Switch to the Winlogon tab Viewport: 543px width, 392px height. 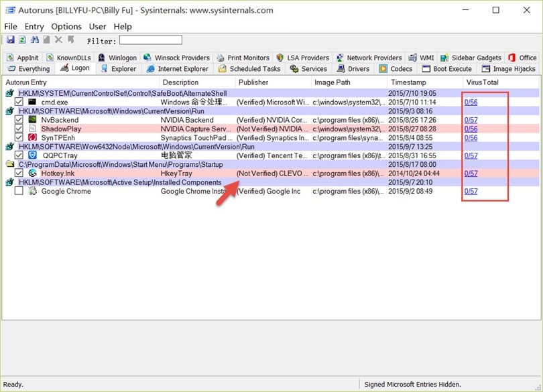pos(117,58)
